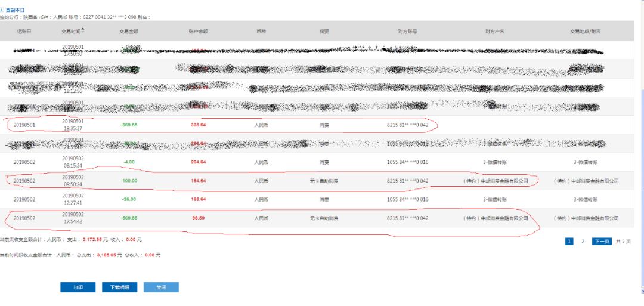Click the 交易地点/附言 column header
644x306 pixels.
(586, 31)
